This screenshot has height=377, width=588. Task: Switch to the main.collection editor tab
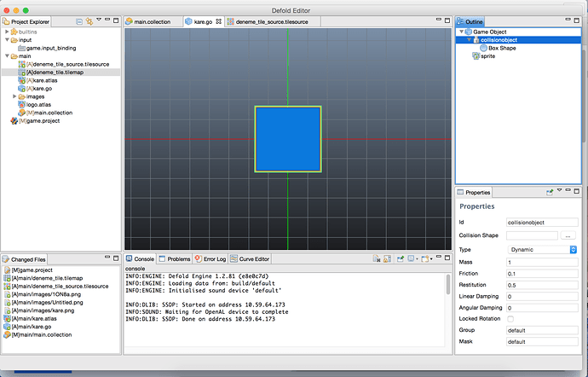click(153, 21)
